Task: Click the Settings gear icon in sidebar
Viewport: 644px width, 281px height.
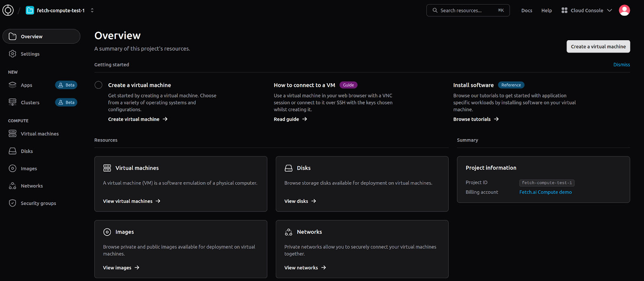Action: click(12, 54)
